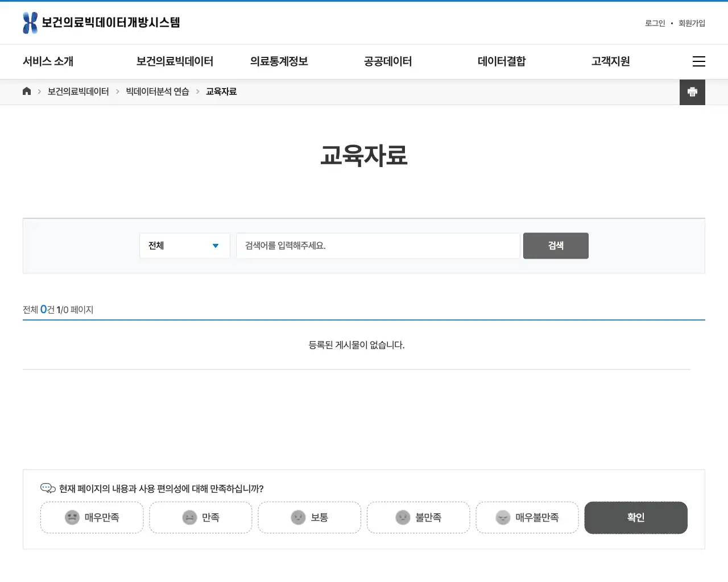This screenshot has height=582, width=728.
Task: Open the 공공데이터 menu
Action: coord(388,61)
